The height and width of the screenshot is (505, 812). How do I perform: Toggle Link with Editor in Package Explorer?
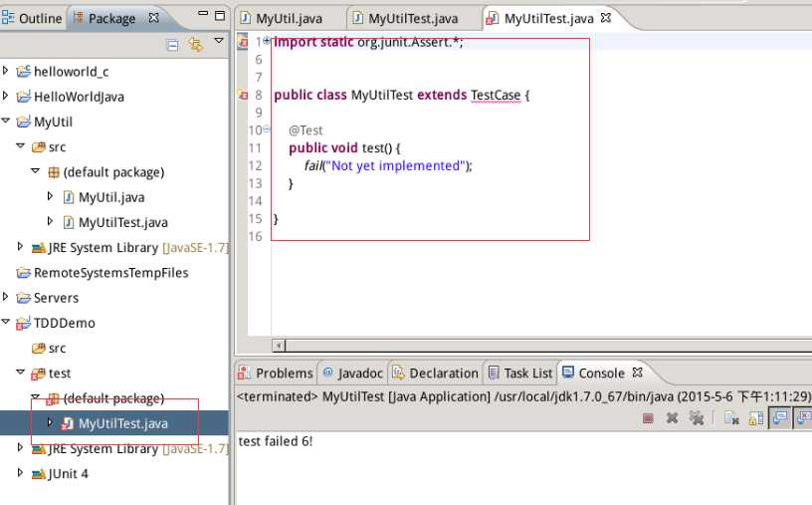(x=196, y=45)
